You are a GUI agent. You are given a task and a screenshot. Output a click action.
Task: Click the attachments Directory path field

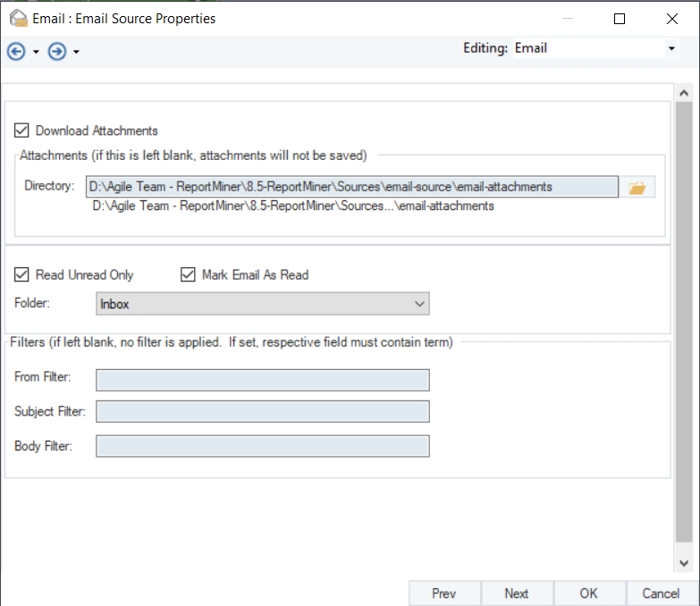point(352,187)
